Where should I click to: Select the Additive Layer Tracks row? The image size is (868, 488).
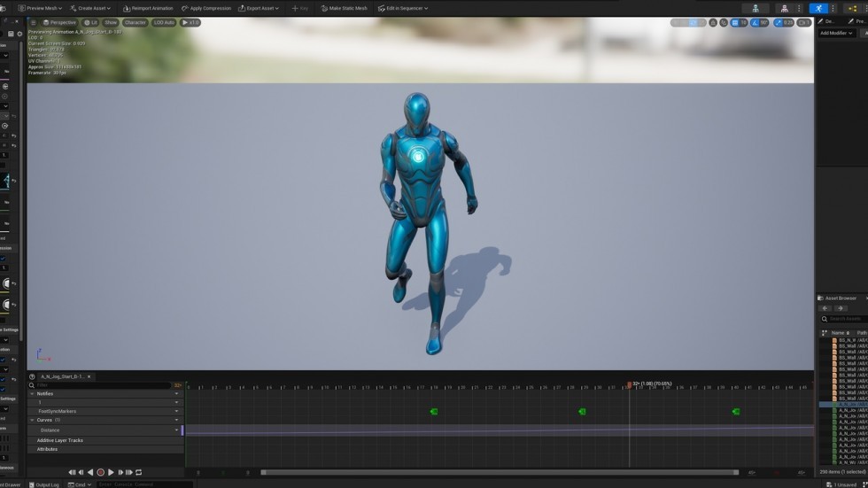(105, 440)
